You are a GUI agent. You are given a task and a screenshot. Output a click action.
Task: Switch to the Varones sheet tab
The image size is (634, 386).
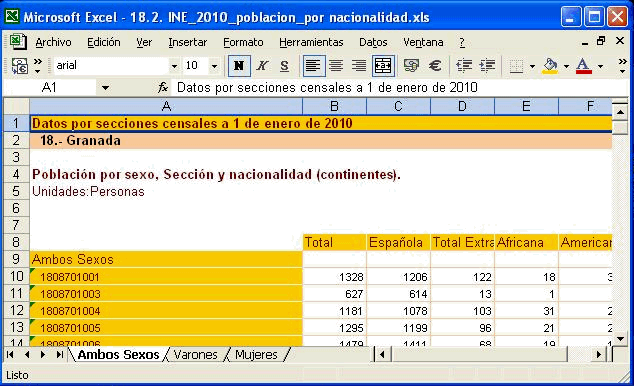195,354
